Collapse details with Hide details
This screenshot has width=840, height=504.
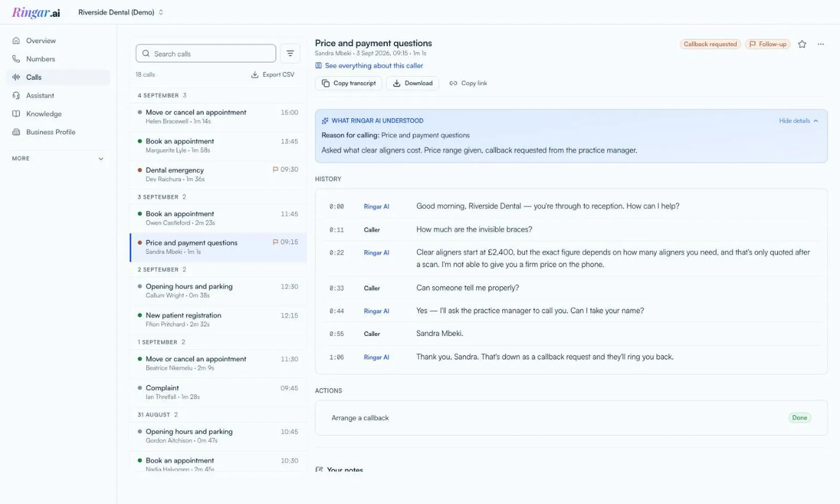point(798,121)
